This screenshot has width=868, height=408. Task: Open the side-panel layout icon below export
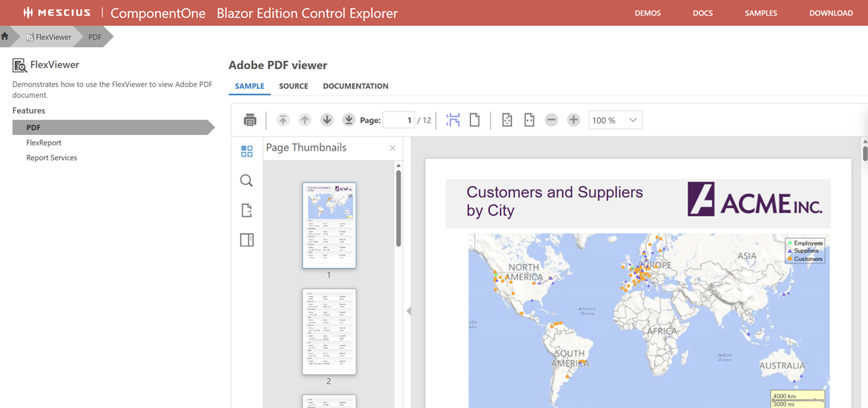click(x=247, y=240)
